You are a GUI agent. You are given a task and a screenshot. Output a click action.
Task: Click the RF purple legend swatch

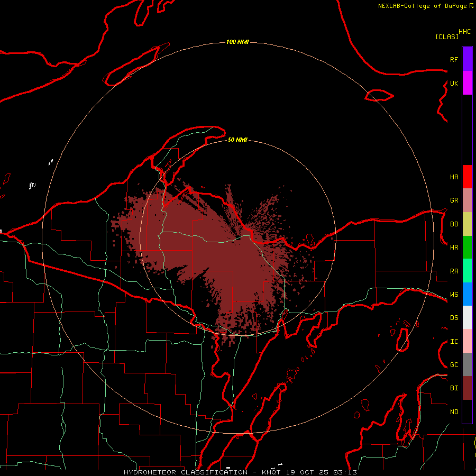(467, 59)
